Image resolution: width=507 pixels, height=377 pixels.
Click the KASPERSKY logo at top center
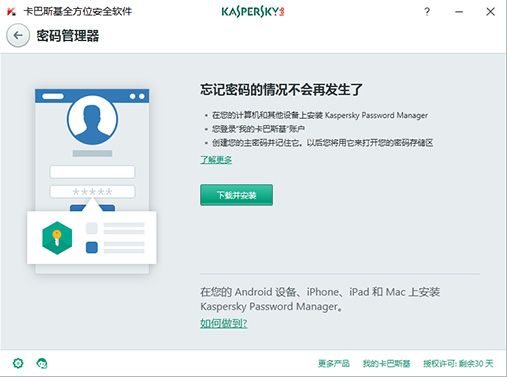[x=253, y=12]
